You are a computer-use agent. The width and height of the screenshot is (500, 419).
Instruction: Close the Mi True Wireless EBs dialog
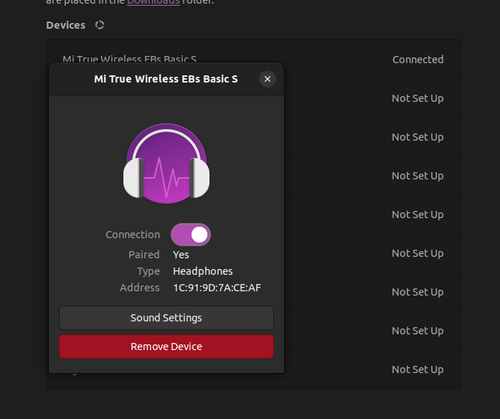267,79
